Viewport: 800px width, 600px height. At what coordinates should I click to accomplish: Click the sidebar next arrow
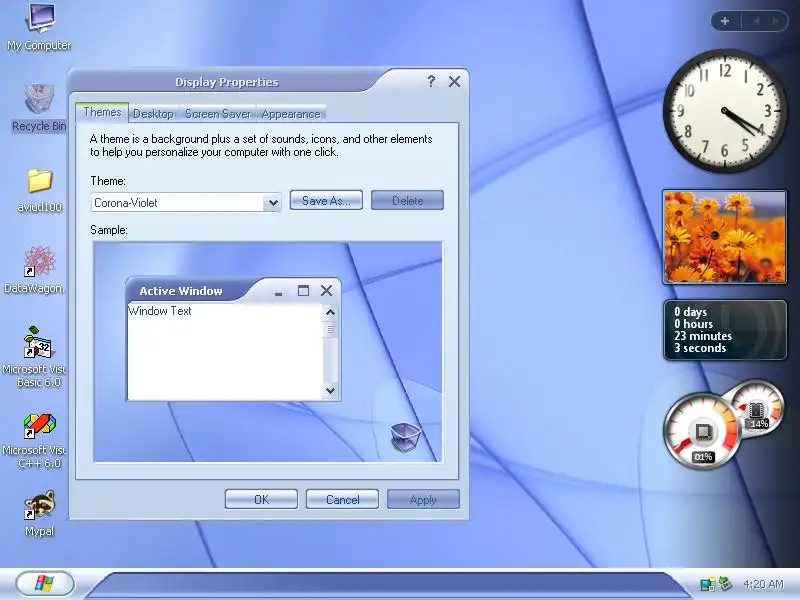[775, 21]
